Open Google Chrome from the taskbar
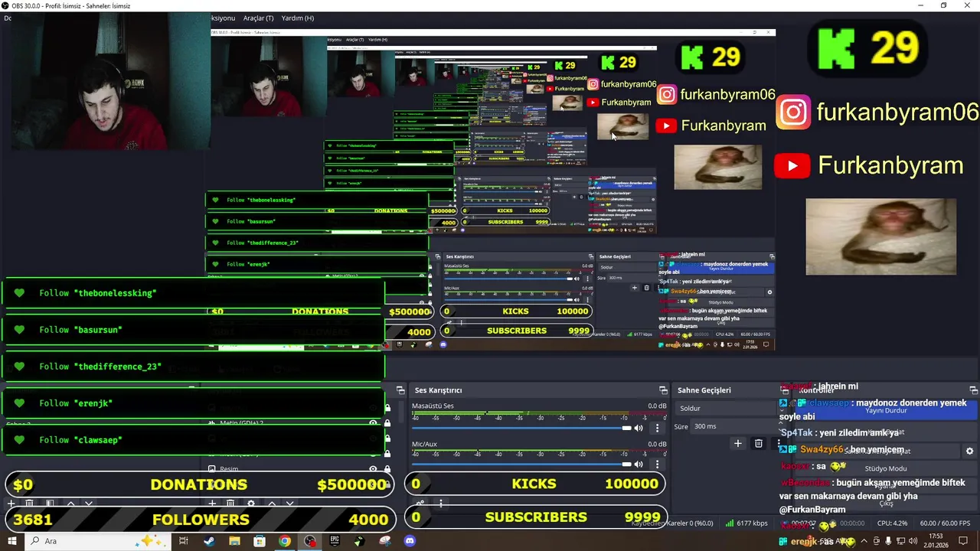This screenshot has width=980, height=551. tap(285, 541)
